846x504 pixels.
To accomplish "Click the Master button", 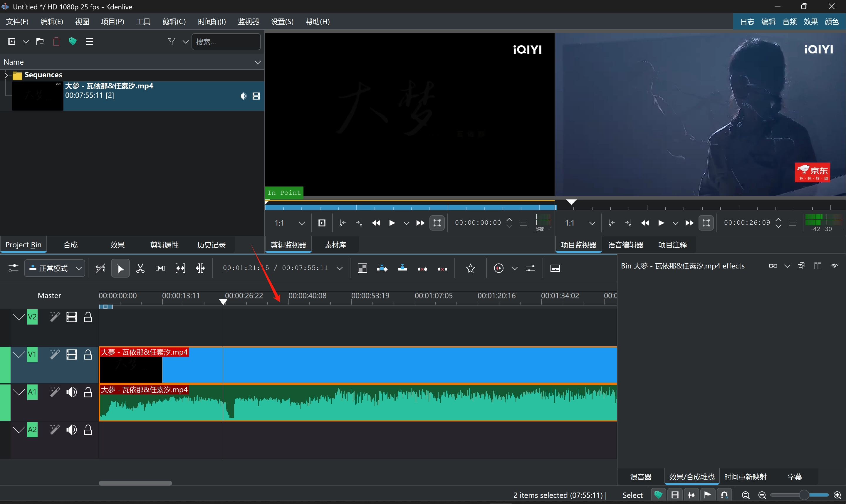I will coord(49,296).
